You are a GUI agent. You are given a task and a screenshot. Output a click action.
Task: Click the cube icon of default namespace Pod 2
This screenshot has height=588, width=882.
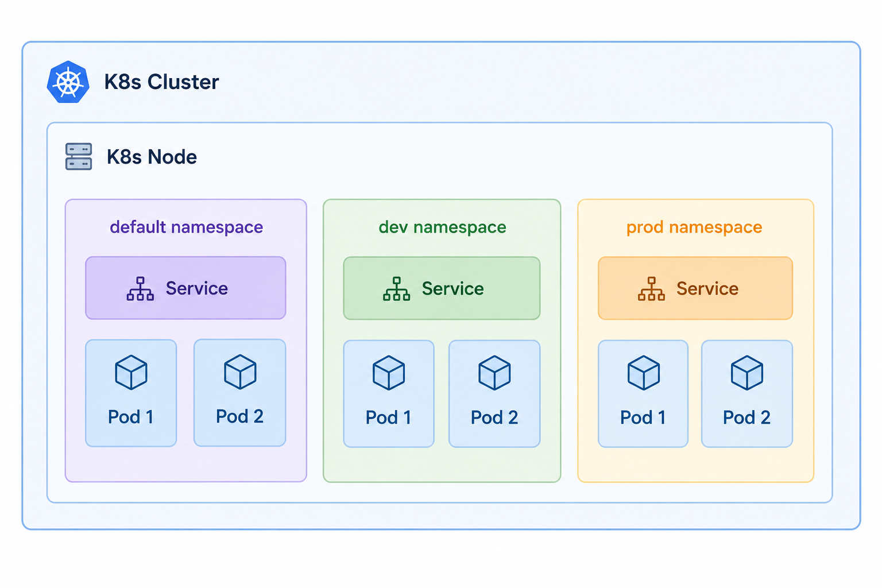240,372
